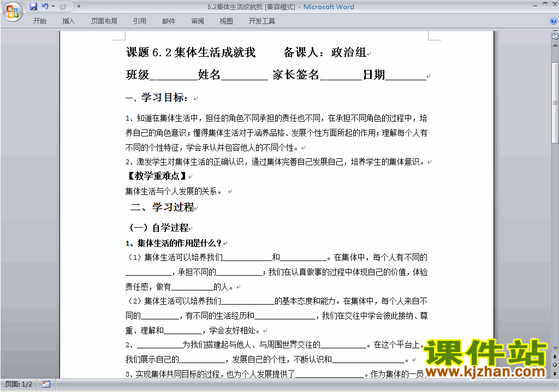Image resolution: width=559 pixels, height=392 pixels.
Task: Click the vertical scrollbar up arrow
Action: tap(555, 45)
